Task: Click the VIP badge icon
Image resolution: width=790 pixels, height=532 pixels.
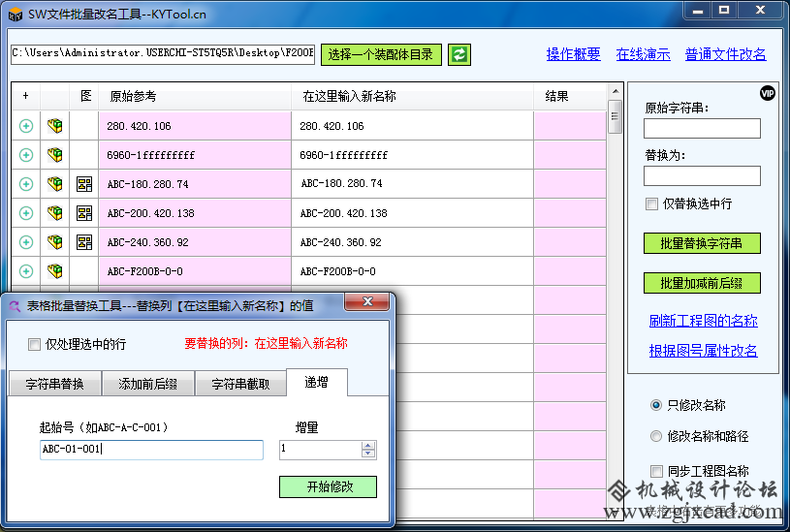Action: click(x=768, y=93)
